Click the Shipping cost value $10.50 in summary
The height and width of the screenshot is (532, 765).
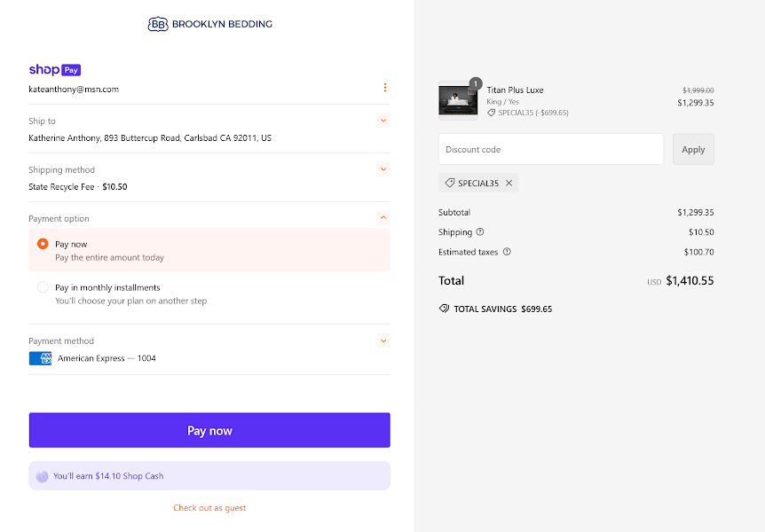click(x=702, y=232)
